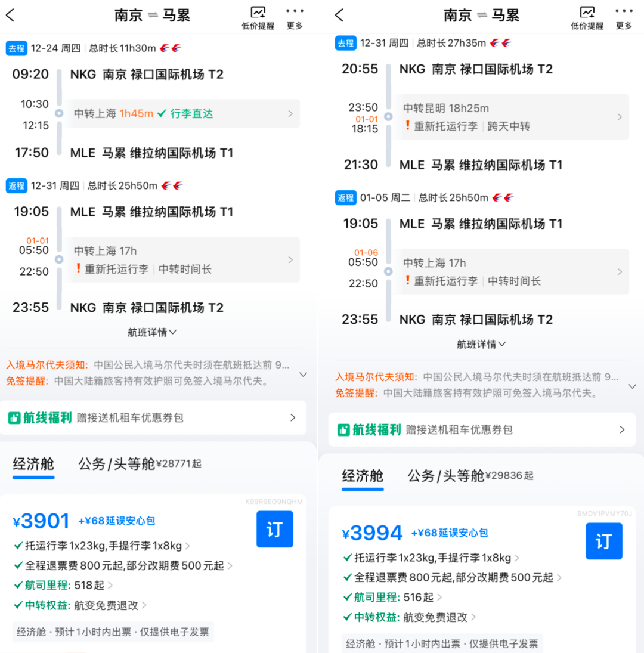Open 更多 menu in right panel

[624, 18]
